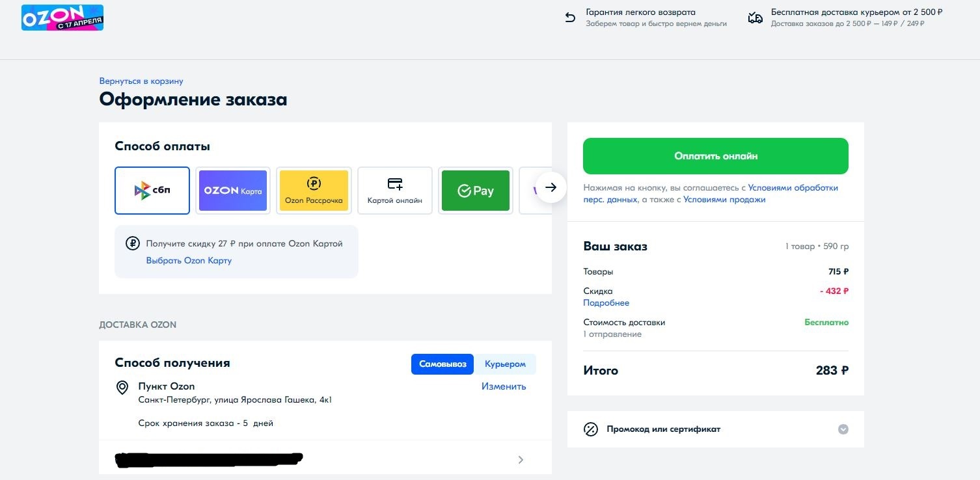Click the Гарантия легкого возврата text
The width and height of the screenshot is (980, 480).
point(641,12)
